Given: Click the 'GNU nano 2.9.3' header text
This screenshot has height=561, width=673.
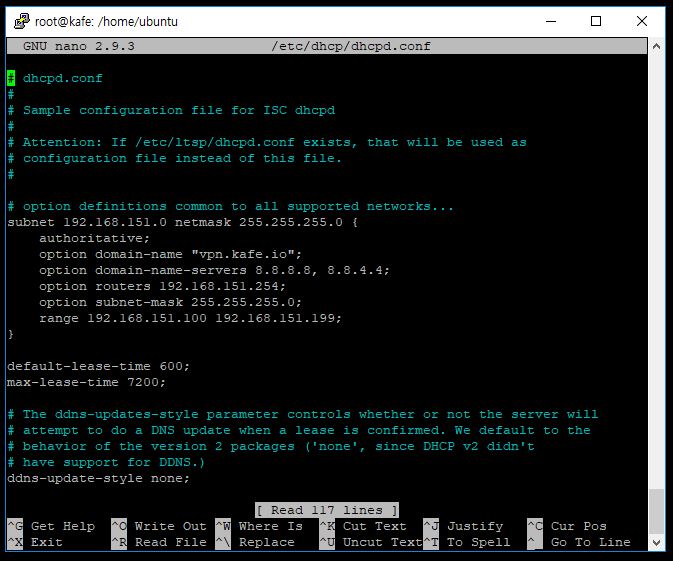Looking at the screenshot, I should [79, 46].
